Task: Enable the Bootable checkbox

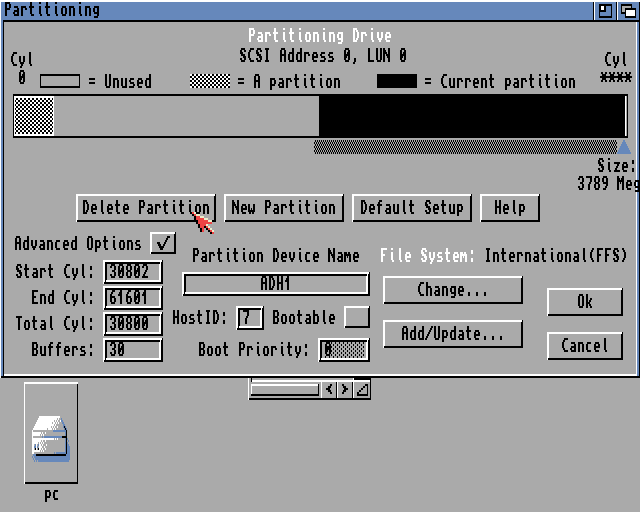Action: [x=356, y=317]
